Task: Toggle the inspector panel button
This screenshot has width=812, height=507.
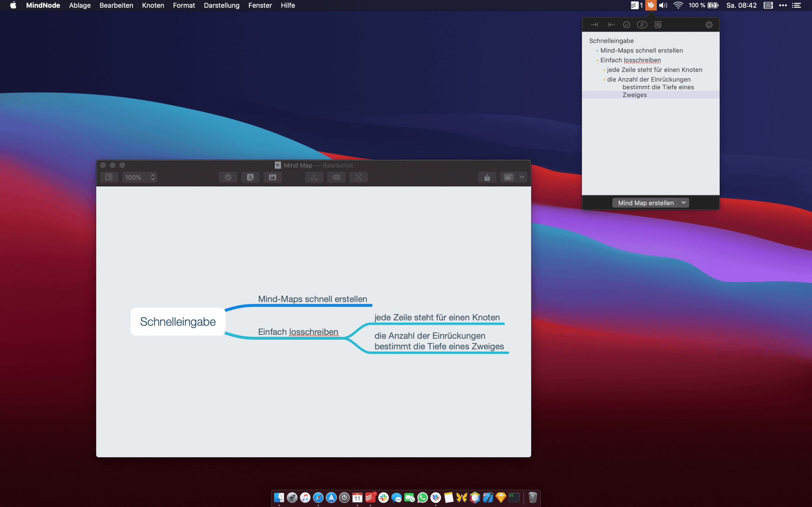Action: click(509, 177)
